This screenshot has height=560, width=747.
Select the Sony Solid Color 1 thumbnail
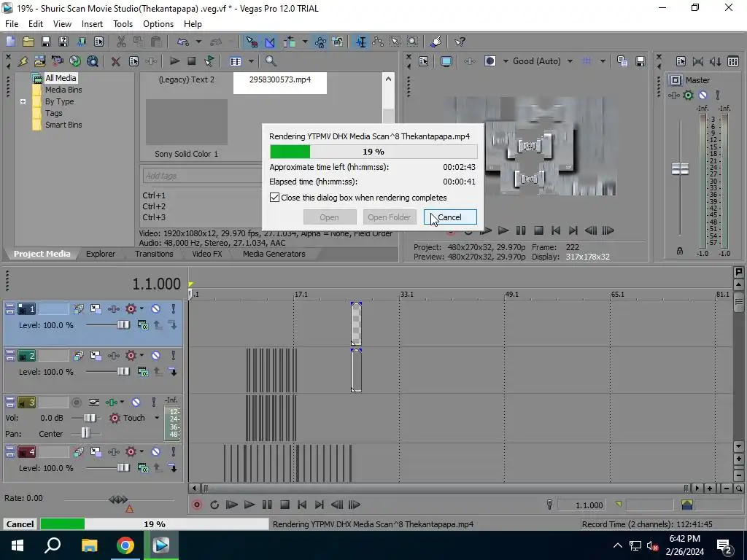click(x=186, y=122)
